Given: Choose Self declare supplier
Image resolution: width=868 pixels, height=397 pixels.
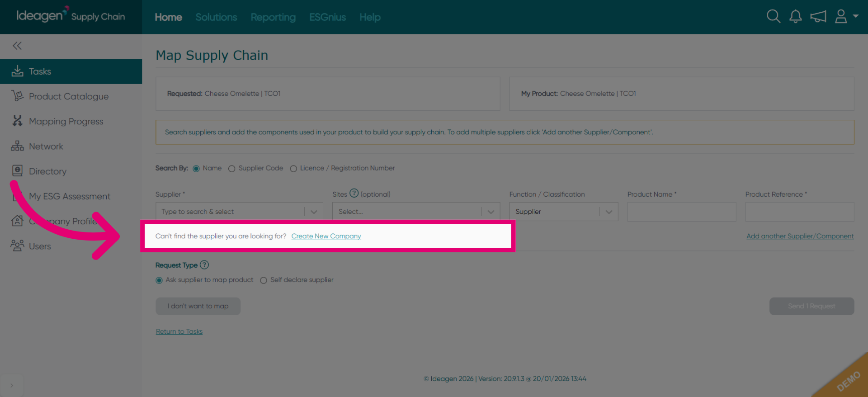Looking at the screenshot, I should pyautogui.click(x=264, y=280).
